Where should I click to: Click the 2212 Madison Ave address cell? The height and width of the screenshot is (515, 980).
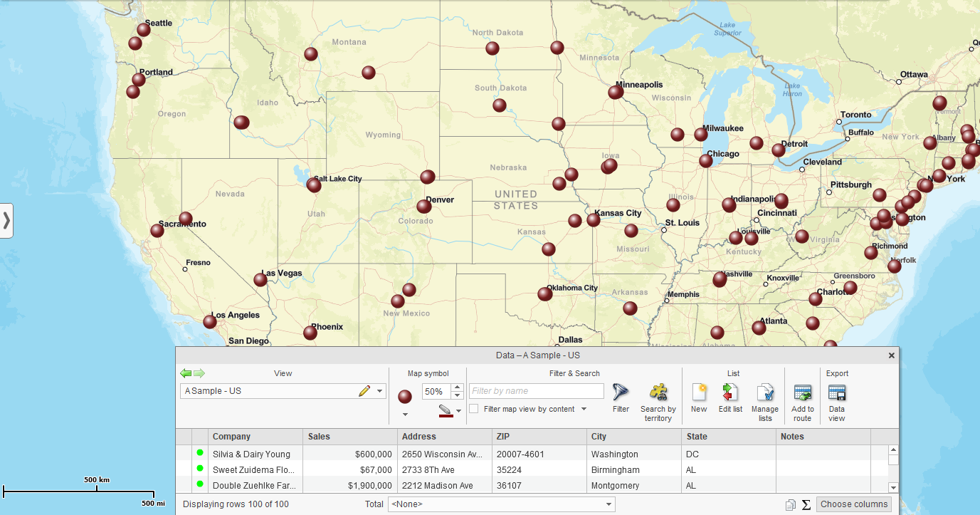coord(445,485)
